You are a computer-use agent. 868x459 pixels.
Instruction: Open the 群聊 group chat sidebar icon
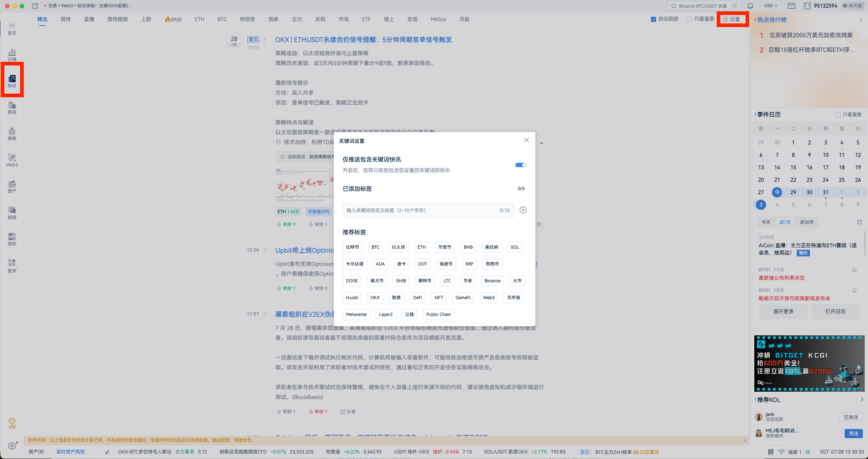pyautogui.click(x=12, y=213)
